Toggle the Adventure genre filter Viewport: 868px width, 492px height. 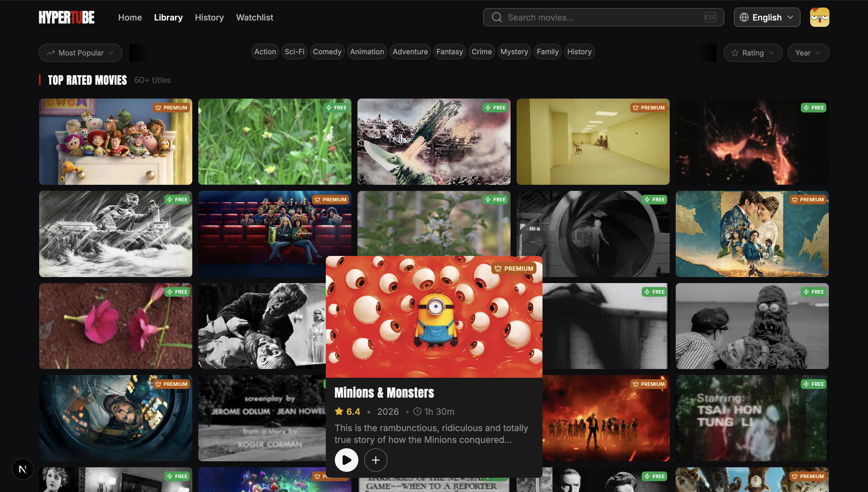(410, 52)
